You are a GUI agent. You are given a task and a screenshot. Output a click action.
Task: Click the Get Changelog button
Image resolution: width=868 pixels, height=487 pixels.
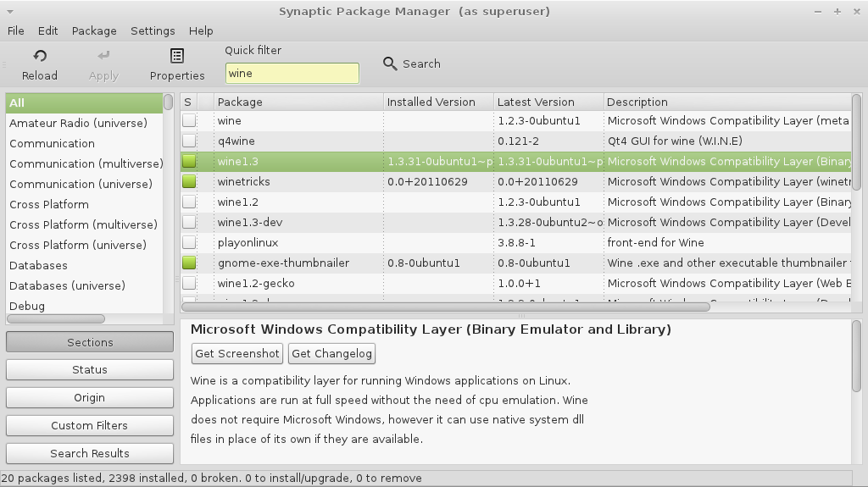coord(331,354)
